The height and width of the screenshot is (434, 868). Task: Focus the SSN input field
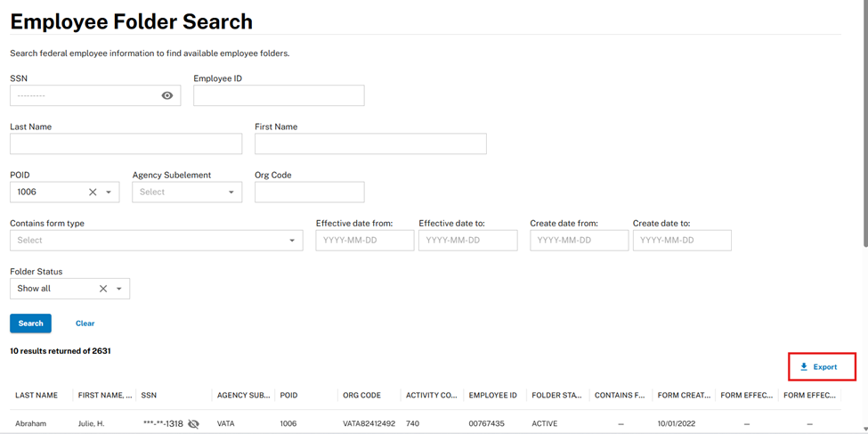point(95,95)
